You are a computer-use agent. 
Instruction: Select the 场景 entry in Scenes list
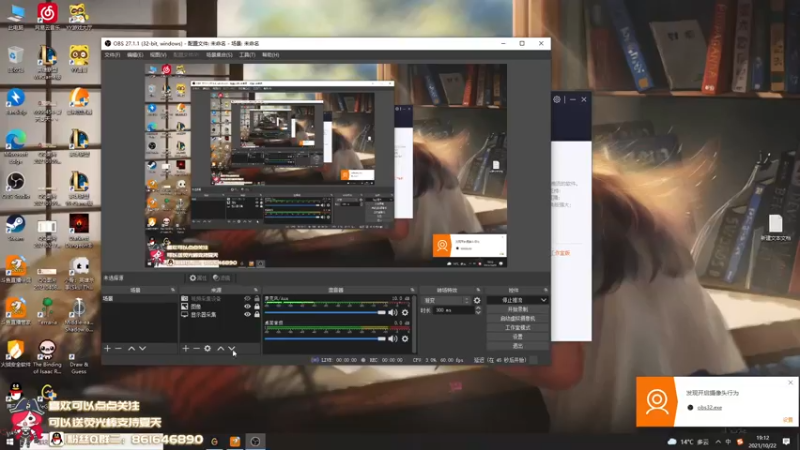click(x=139, y=298)
